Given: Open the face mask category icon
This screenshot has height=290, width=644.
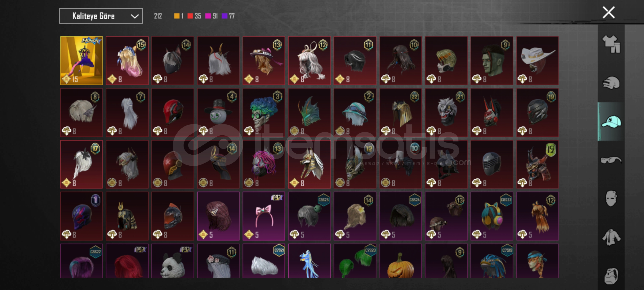Looking at the screenshot, I should [611, 199].
